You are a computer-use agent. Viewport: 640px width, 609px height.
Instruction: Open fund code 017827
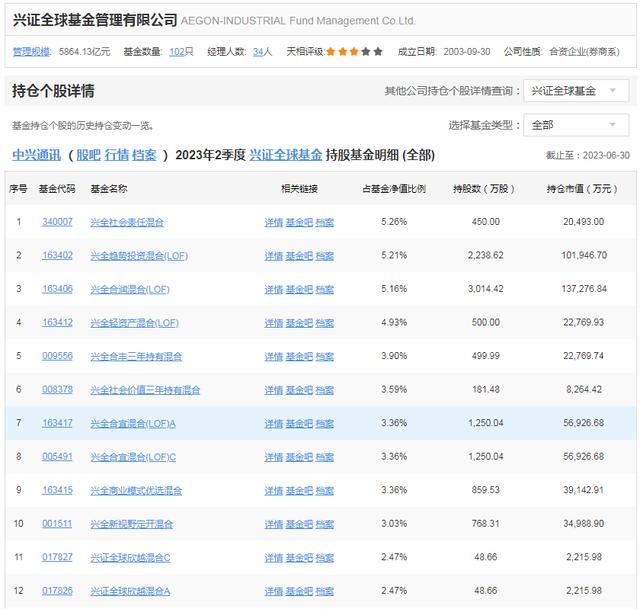click(57, 557)
